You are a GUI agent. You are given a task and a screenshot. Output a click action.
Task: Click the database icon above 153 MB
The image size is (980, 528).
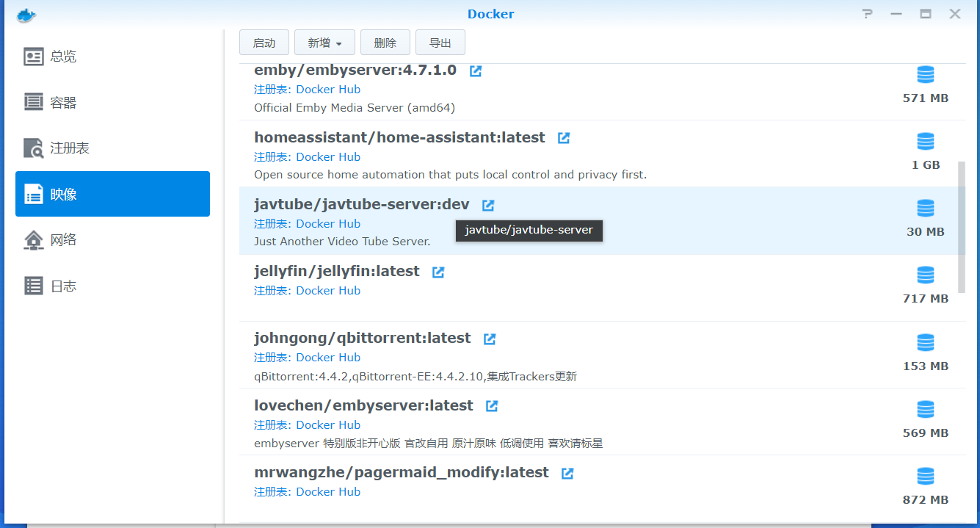[926, 342]
